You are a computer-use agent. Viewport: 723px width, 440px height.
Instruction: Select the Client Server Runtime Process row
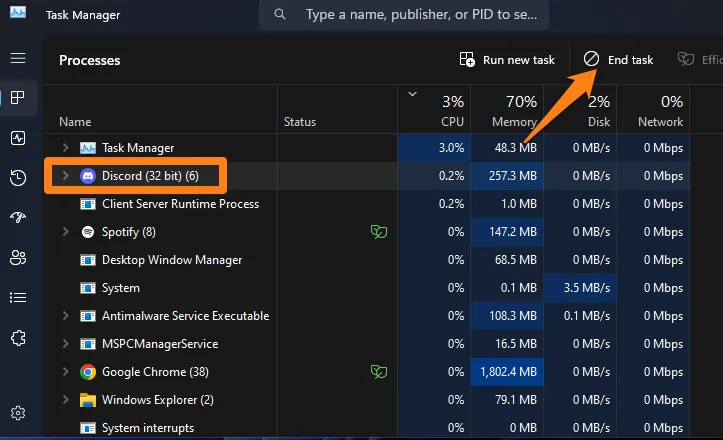[367, 204]
